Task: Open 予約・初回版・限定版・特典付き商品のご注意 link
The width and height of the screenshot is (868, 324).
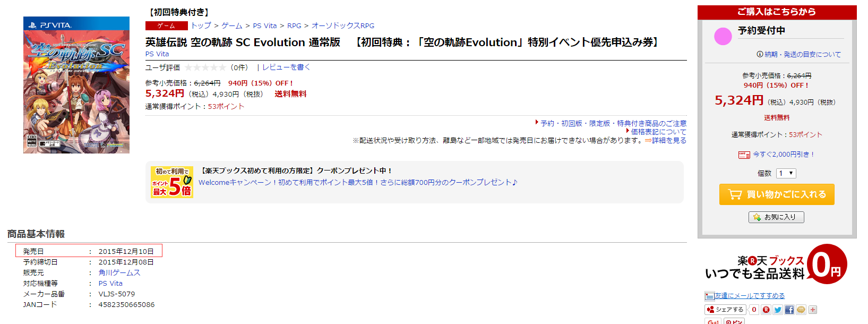Action: click(x=613, y=123)
